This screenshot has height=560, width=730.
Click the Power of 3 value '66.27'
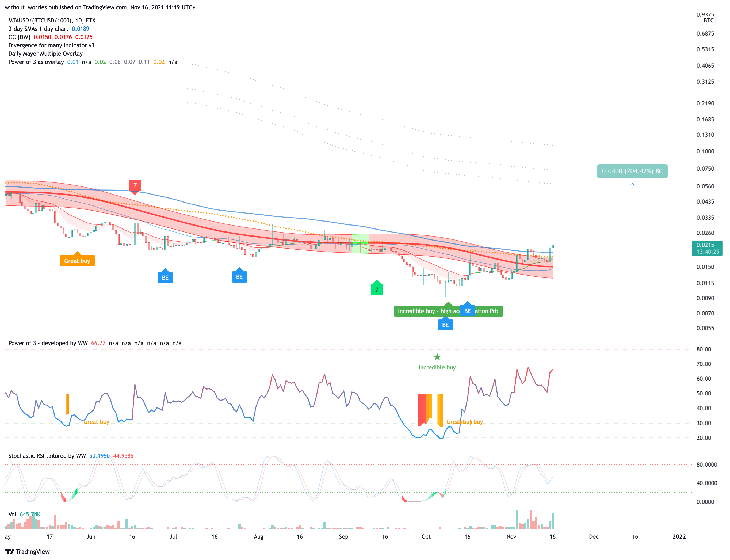(x=98, y=343)
